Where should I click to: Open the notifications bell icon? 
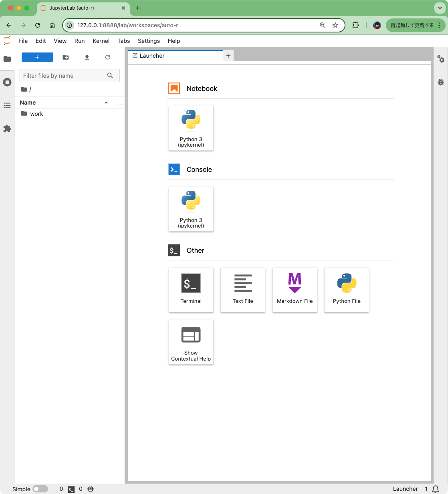coord(436,489)
